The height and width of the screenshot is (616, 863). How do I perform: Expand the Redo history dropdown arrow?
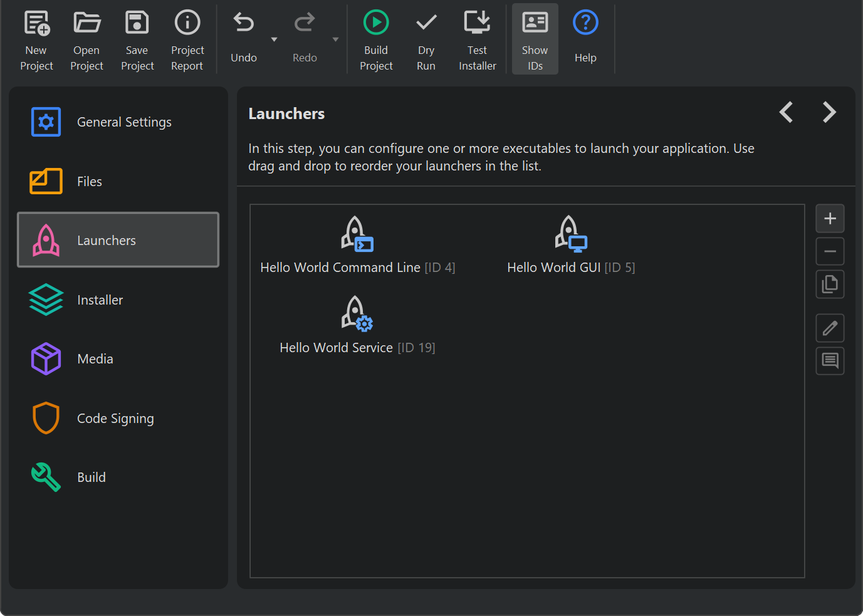(335, 39)
